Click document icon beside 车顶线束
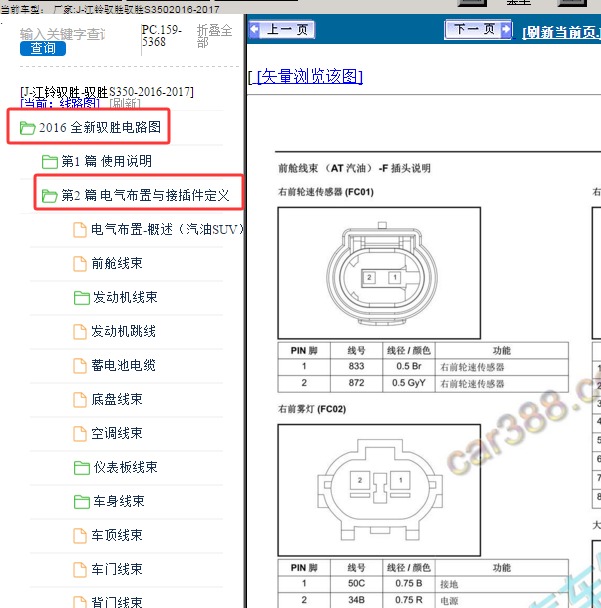601x608 pixels. (x=80, y=535)
